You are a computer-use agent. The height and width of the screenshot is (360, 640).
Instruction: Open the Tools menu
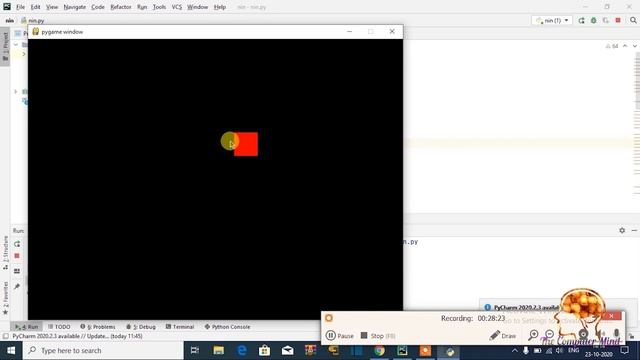[159, 7]
